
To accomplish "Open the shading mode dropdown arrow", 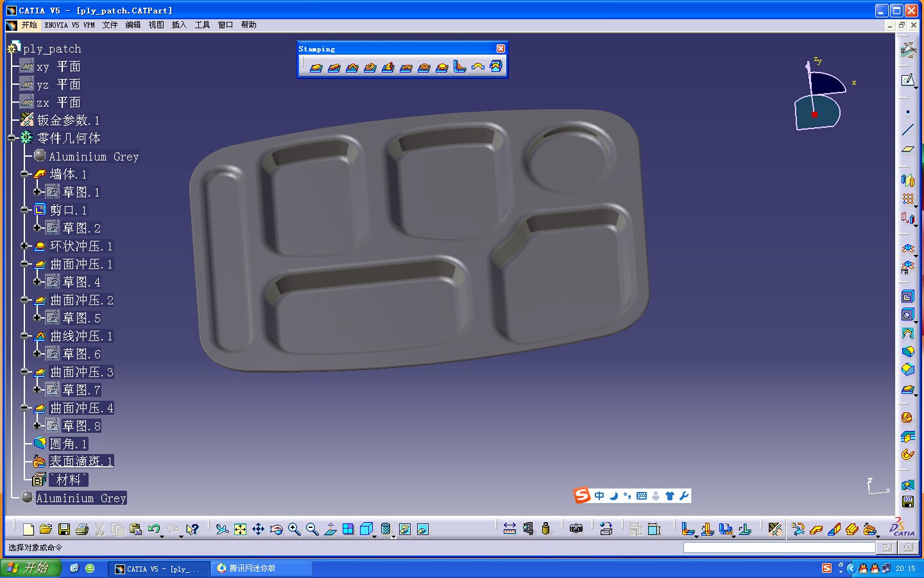I will click(x=393, y=536).
